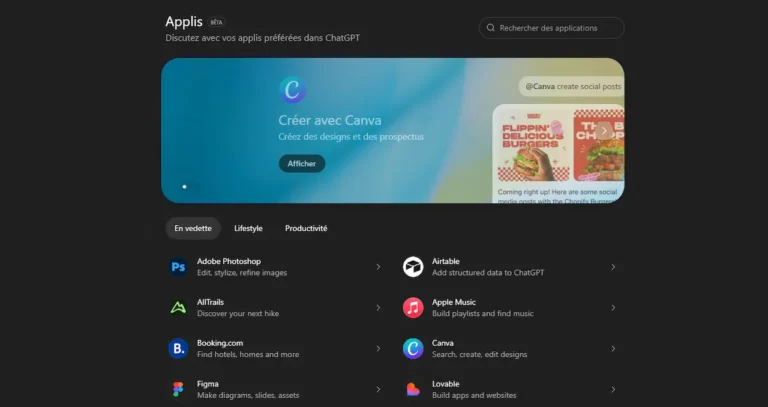The height and width of the screenshot is (407, 768).
Task: Click the Lovable app name
Action: coord(446,384)
